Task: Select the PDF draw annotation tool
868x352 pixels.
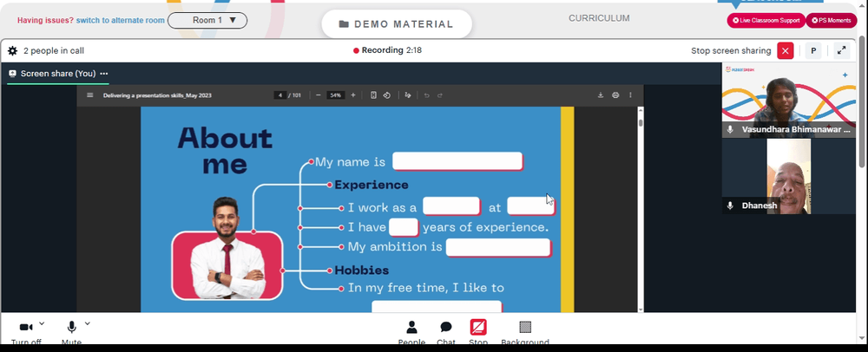Action: [408, 95]
